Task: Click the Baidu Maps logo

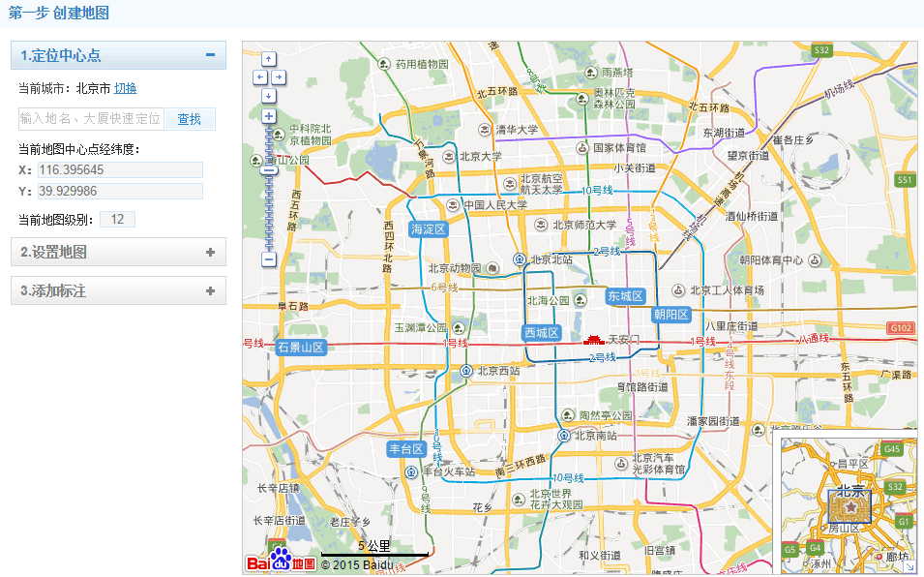Action: (281, 560)
